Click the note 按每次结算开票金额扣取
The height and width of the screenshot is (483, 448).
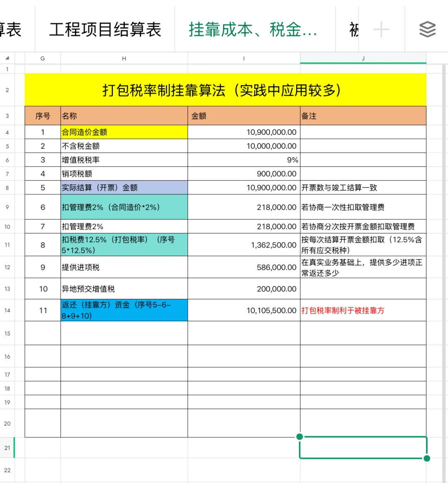click(x=363, y=245)
